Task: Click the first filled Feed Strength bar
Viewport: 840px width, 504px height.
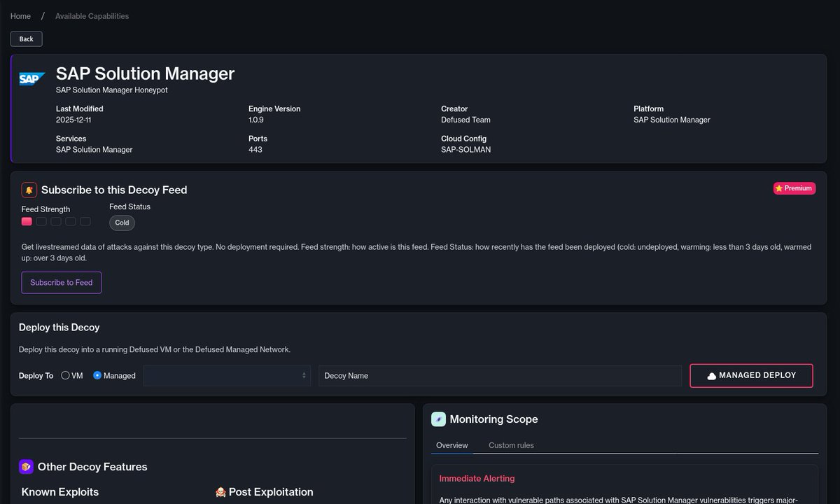Action: (27, 221)
